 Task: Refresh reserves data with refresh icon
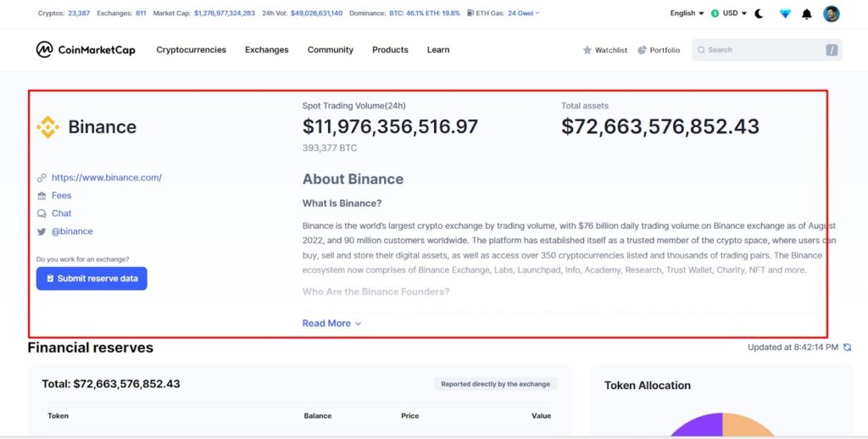(x=847, y=347)
